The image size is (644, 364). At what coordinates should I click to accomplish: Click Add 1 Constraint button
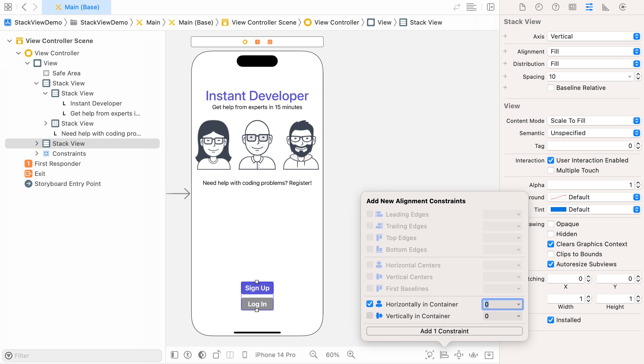coord(444,331)
